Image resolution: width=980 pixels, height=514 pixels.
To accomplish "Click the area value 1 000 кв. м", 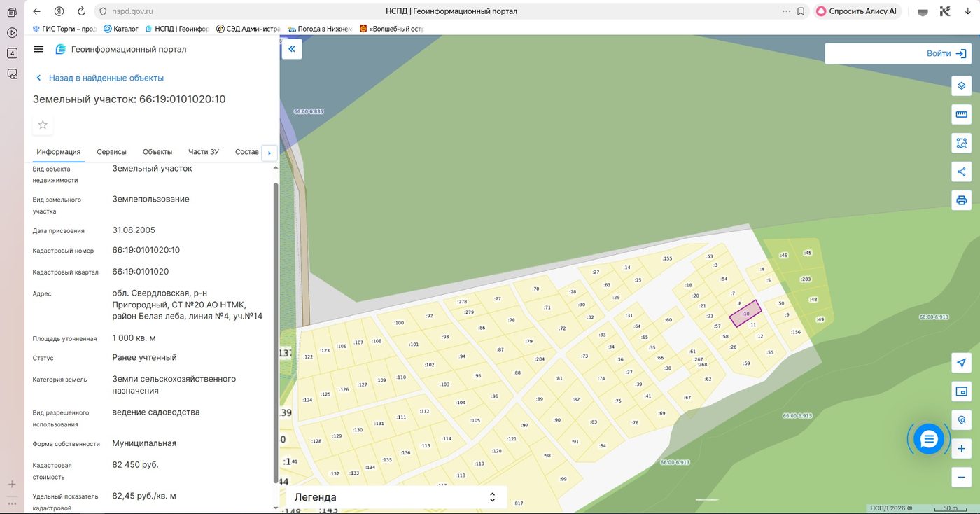I will (134, 338).
